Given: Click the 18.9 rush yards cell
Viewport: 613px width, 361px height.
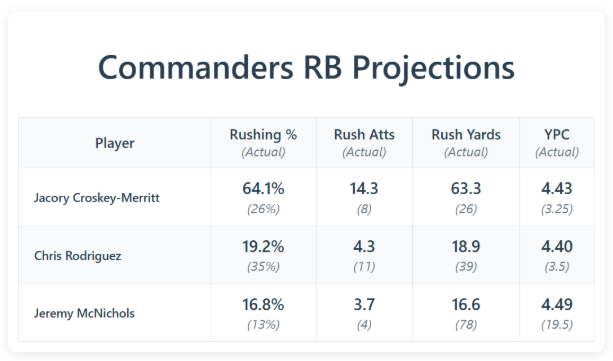Looking at the screenshot, I should [466, 255].
